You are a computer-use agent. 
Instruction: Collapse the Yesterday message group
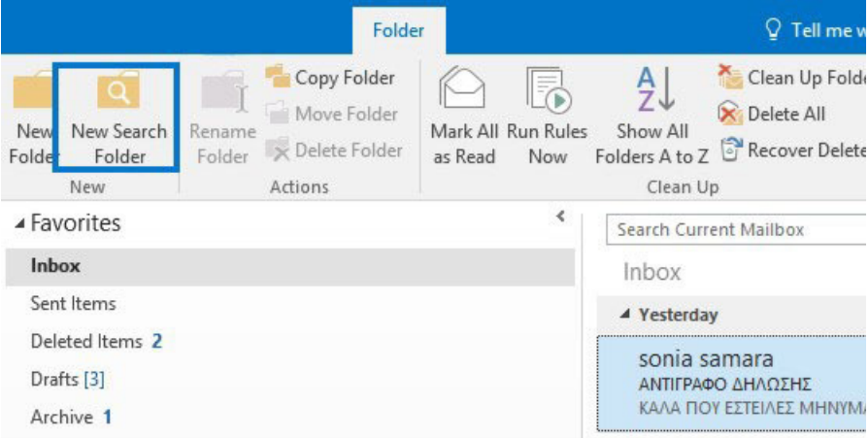[x=624, y=315]
